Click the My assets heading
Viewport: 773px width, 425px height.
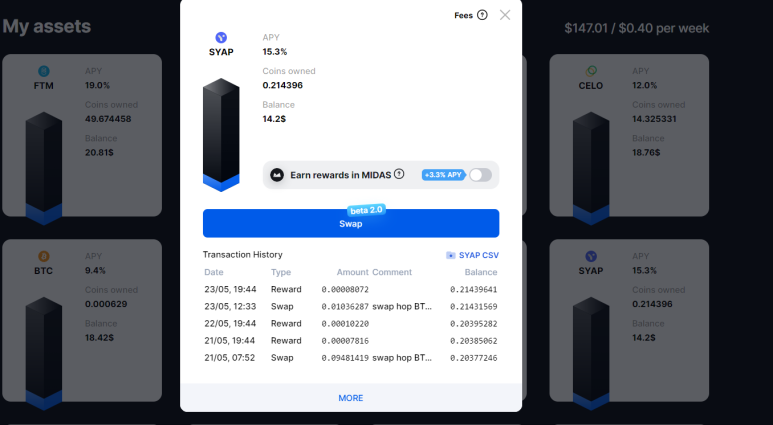pyautogui.click(x=47, y=26)
